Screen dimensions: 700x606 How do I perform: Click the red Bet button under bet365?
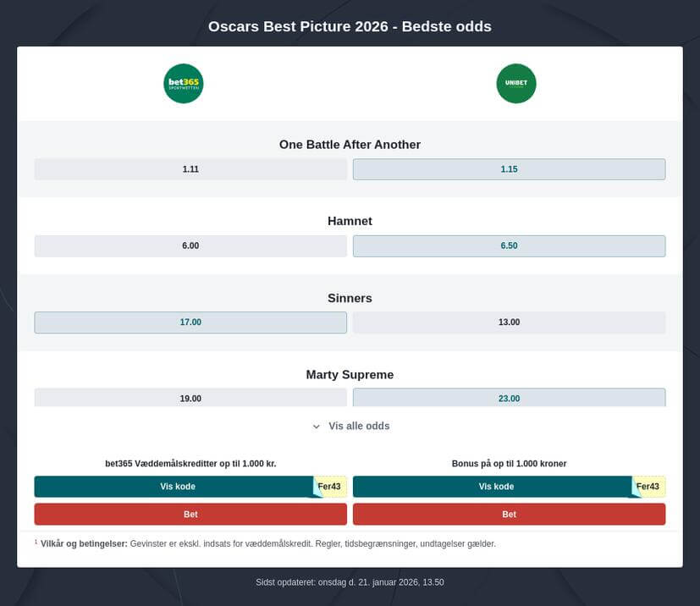(x=190, y=514)
